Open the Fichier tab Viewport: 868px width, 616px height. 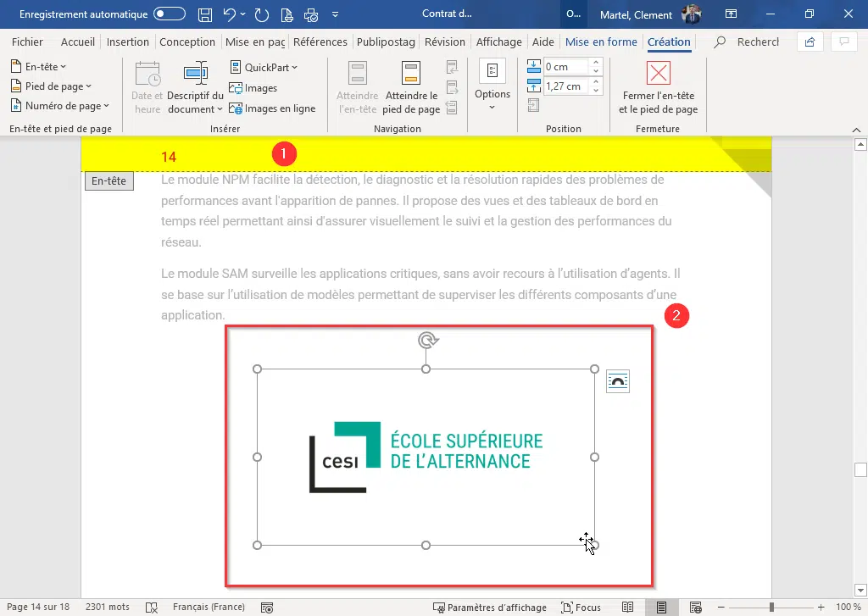tap(27, 42)
